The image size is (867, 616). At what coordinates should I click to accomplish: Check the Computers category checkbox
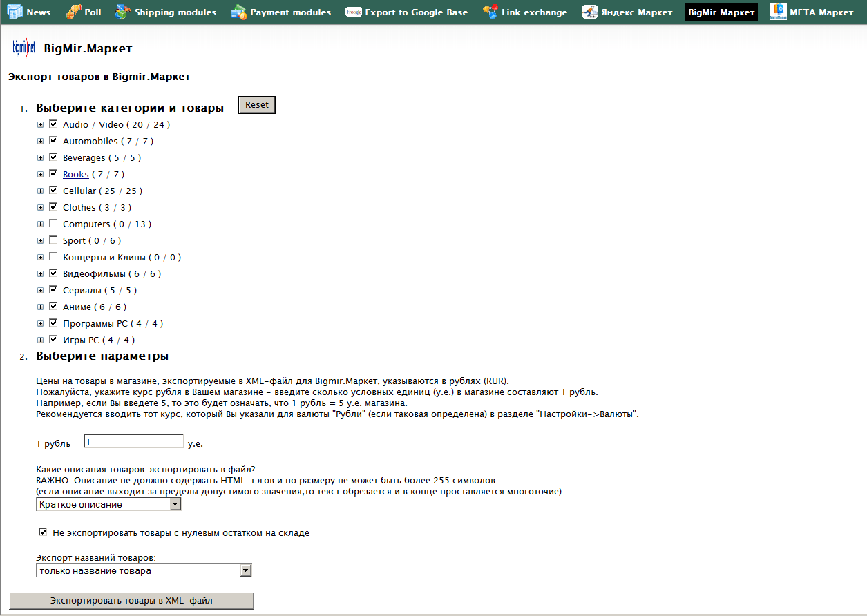pos(53,224)
